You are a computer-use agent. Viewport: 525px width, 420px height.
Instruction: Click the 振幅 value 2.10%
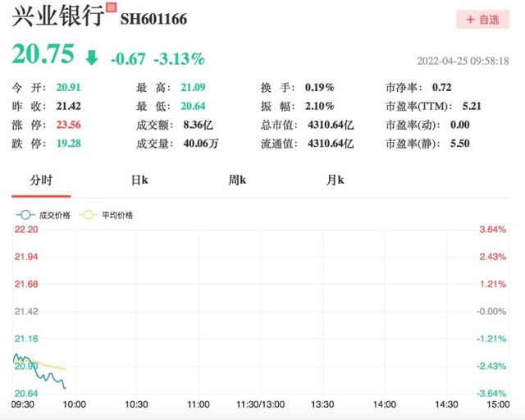(x=320, y=106)
